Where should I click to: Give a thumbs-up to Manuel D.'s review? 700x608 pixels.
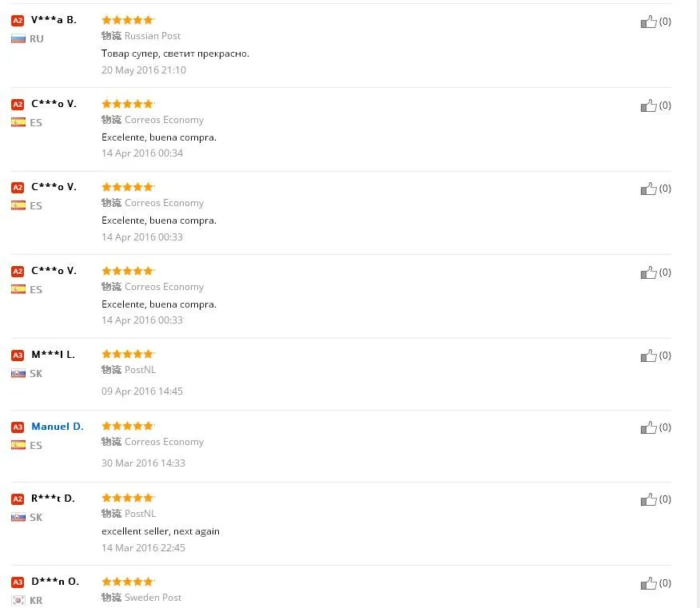point(648,427)
